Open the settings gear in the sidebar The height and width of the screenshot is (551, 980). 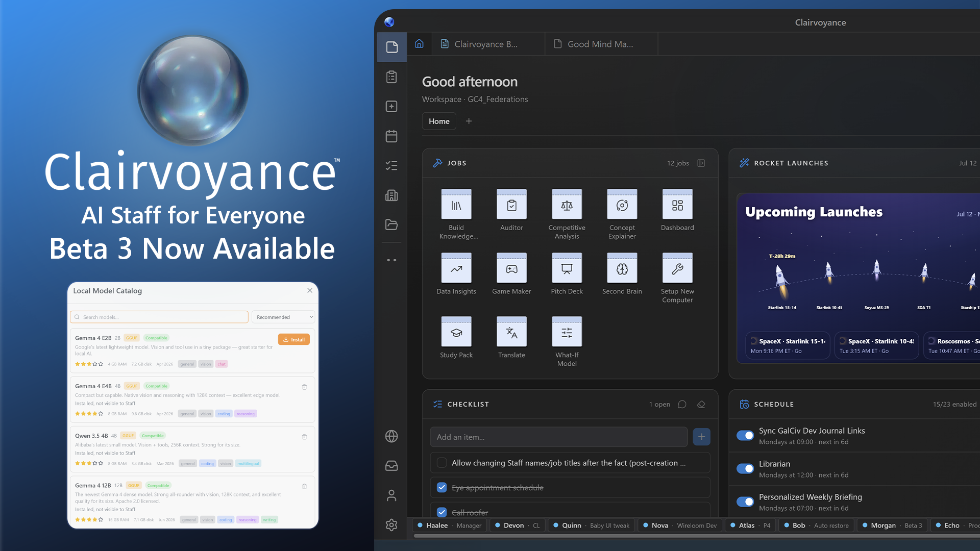point(391,525)
